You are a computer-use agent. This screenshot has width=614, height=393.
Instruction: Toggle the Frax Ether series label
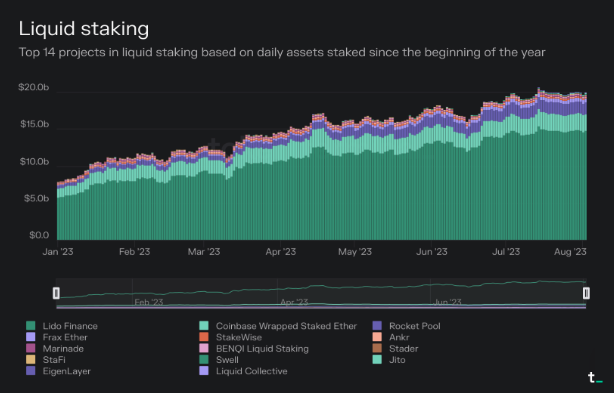tap(65, 337)
